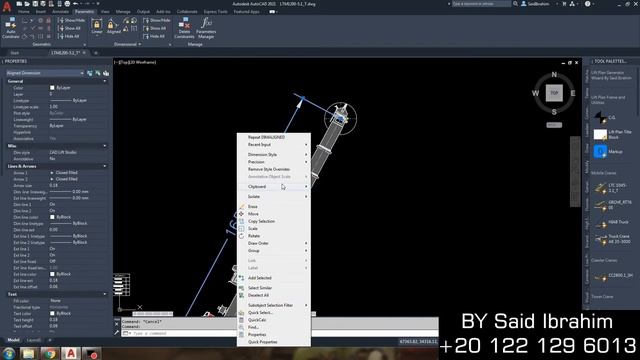This screenshot has width=640, height=360.
Task: Click geometric constraints Hide All
Action: [x=69, y=36]
